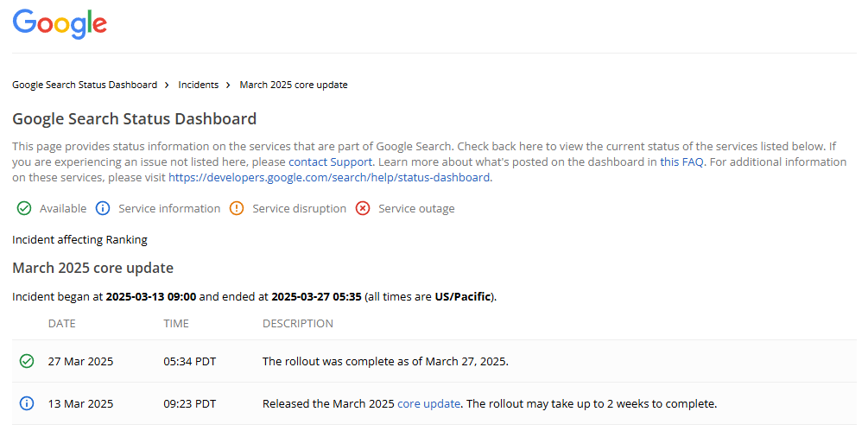Click the breadcrumb chevron after Incidents

click(227, 85)
